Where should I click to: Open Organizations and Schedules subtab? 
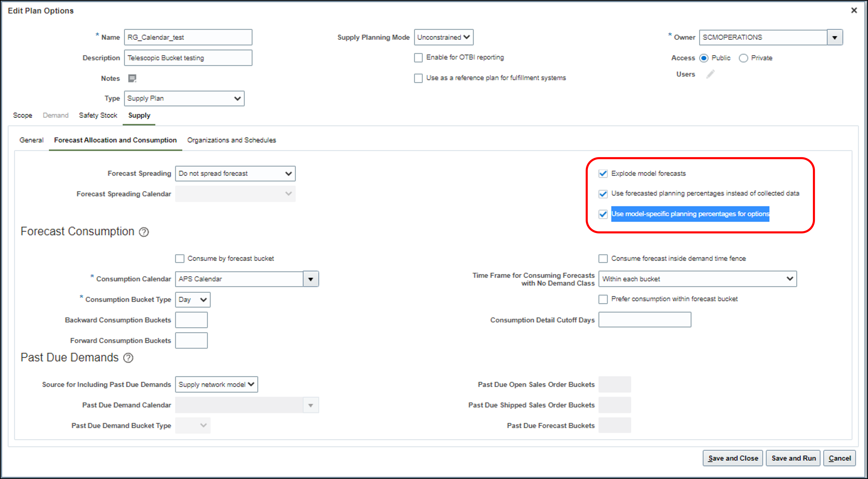point(232,140)
